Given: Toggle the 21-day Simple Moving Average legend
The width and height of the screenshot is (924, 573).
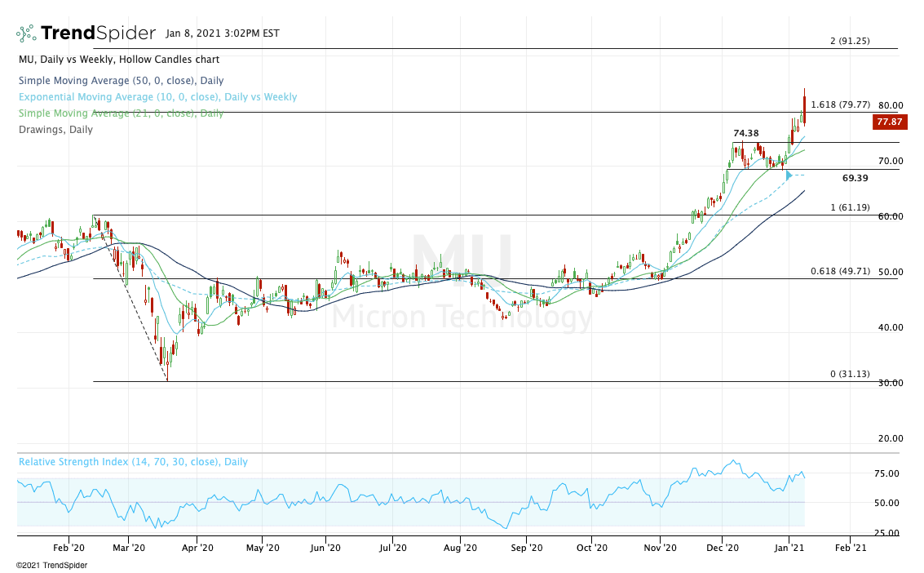Looking at the screenshot, I should click(121, 113).
